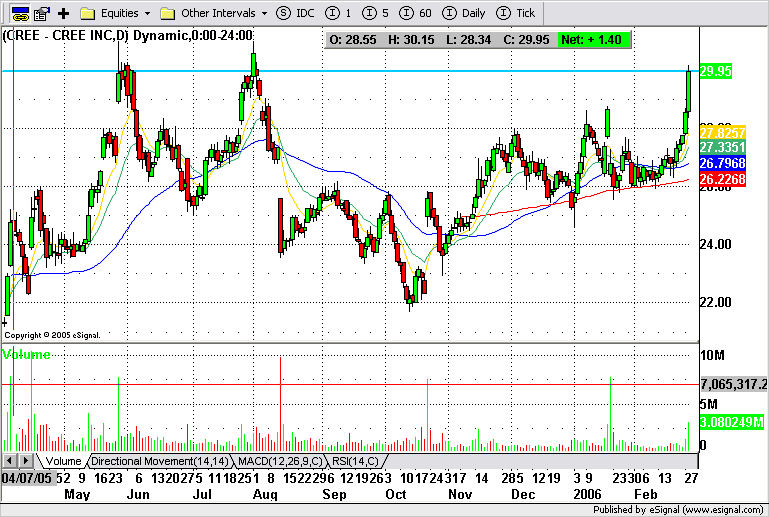The height and width of the screenshot is (517, 769).
Task: Click the tall red August volume spike
Action: [281, 404]
